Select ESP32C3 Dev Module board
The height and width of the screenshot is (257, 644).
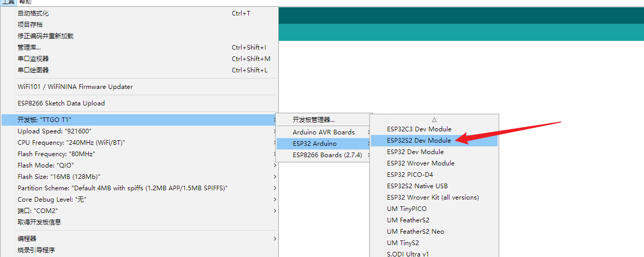(435, 129)
